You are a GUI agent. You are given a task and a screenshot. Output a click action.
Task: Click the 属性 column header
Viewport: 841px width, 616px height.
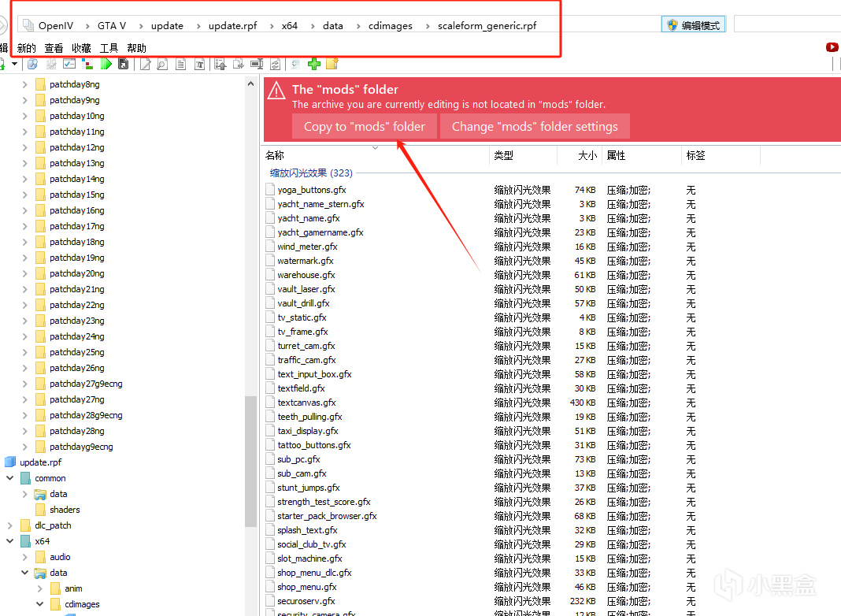[x=642, y=156]
